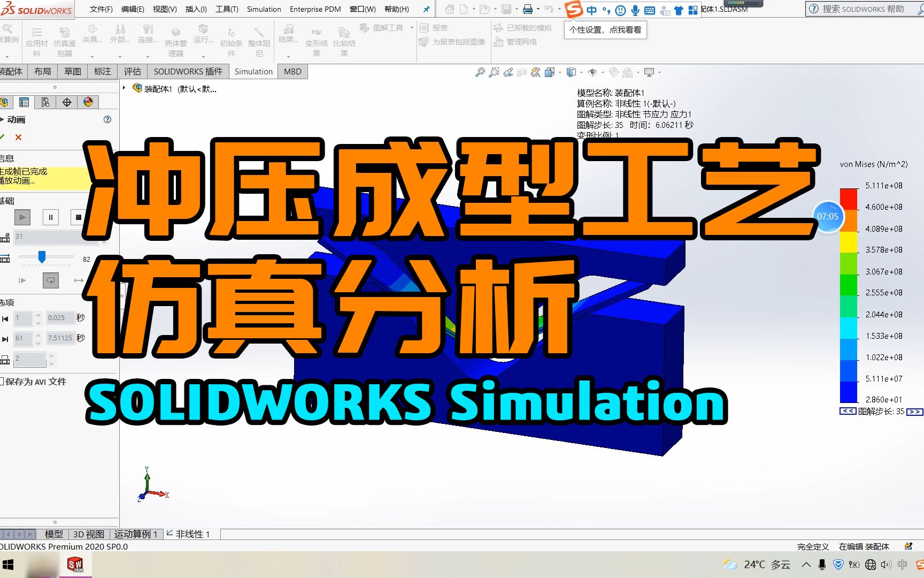Open the FeatureManager design tree tab
The height and width of the screenshot is (578, 924).
pyautogui.click(x=4, y=102)
